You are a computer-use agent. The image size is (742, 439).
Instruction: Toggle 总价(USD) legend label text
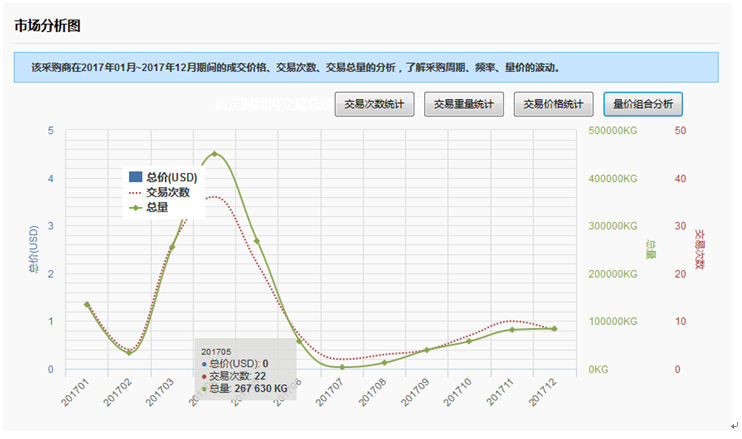tap(172, 177)
